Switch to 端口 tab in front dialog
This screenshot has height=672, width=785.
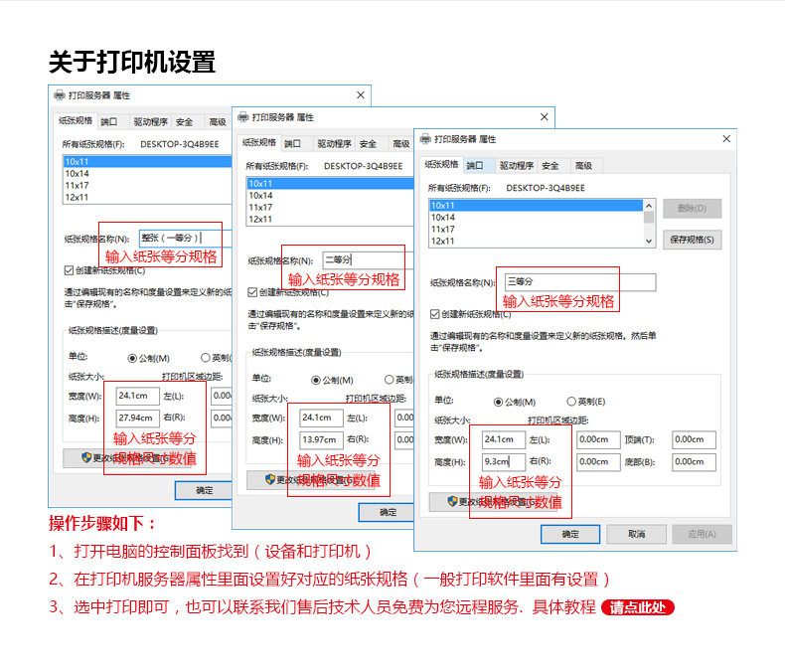click(x=475, y=166)
